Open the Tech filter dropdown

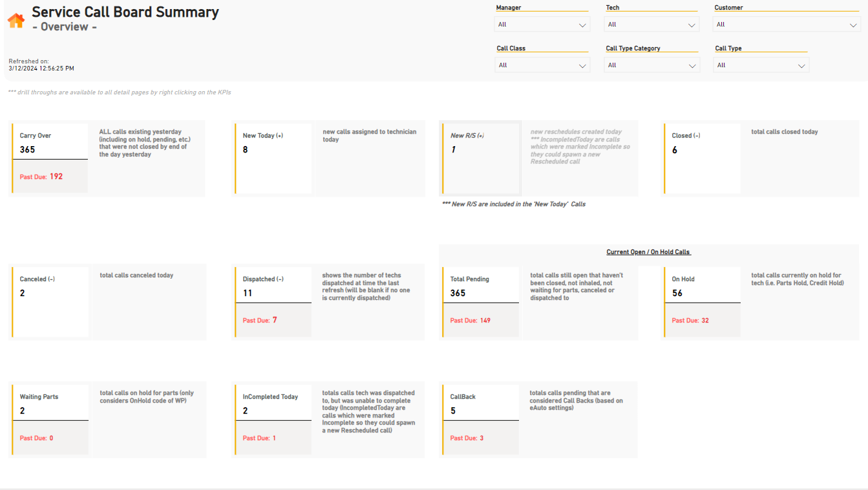(x=651, y=25)
